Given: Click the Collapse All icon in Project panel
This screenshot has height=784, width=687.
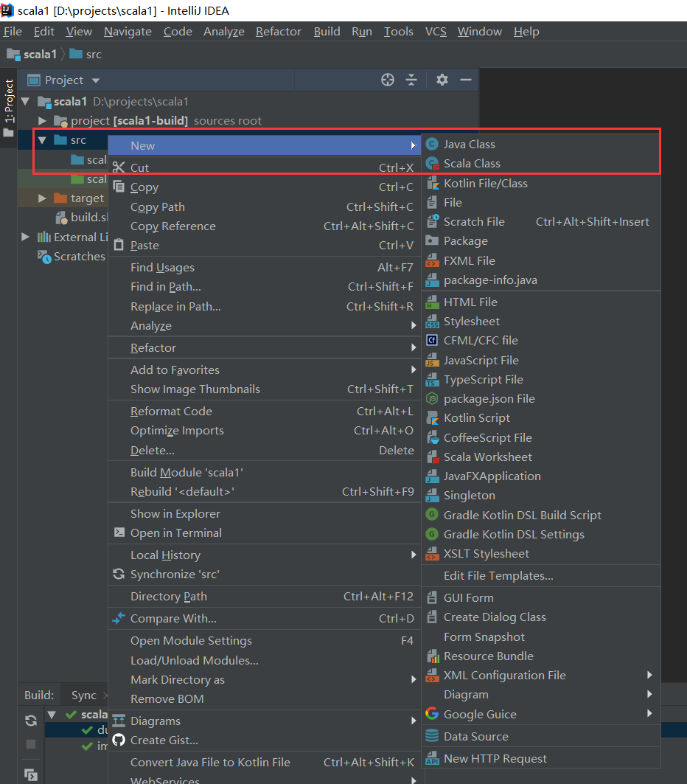Looking at the screenshot, I should click(411, 80).
